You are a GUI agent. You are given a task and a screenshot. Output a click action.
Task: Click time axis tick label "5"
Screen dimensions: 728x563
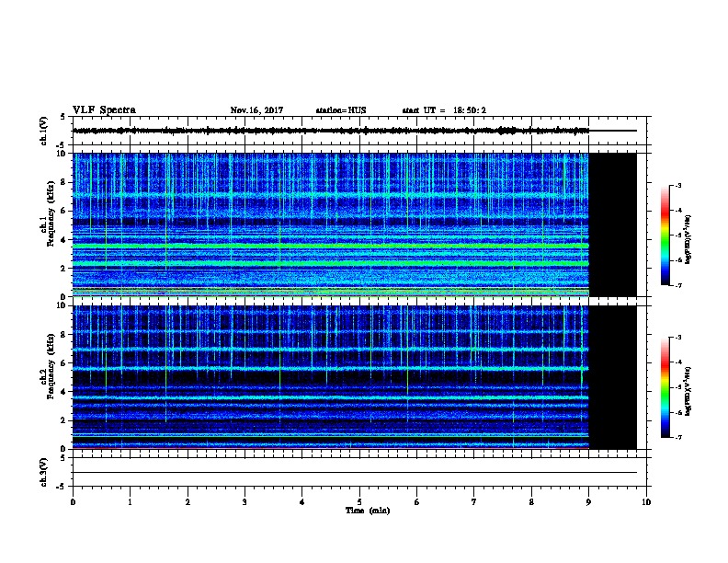point(359,501)
